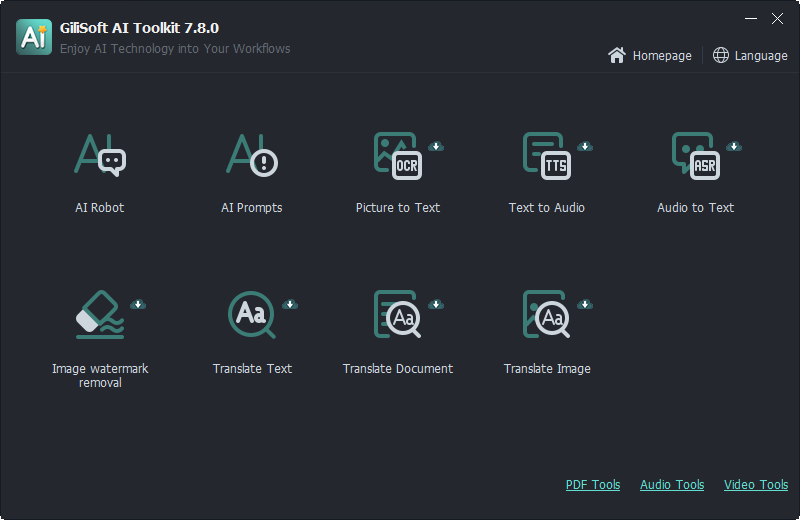Screen dimensions: 800x520
Task: Follow the Video Tools link
Action: tap(756, 484)
